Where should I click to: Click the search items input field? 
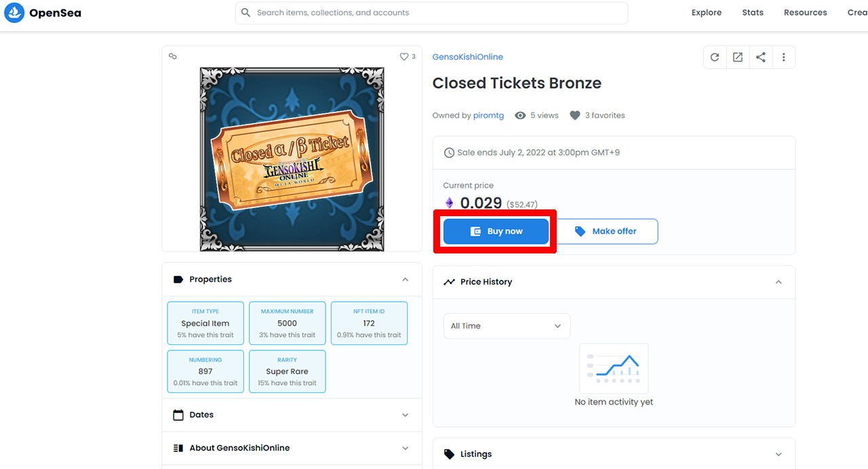(434, 13)
